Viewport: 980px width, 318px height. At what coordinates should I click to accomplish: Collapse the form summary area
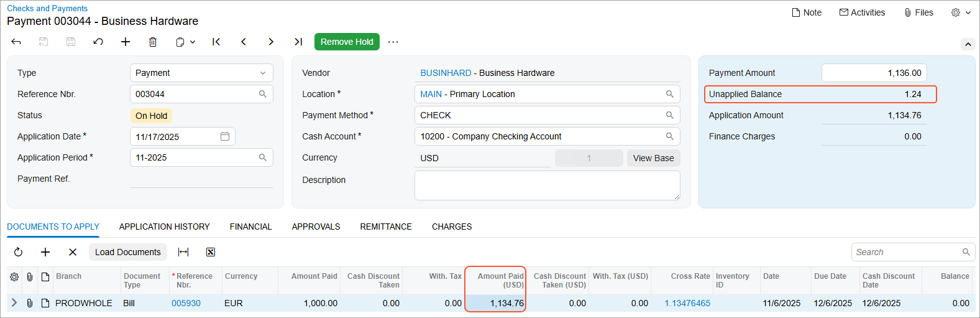click(968, 44)
